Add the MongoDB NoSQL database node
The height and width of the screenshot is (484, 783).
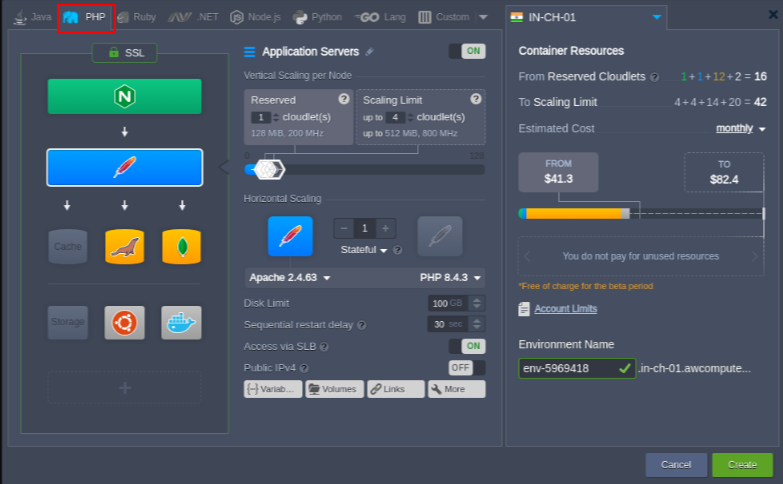181,246
